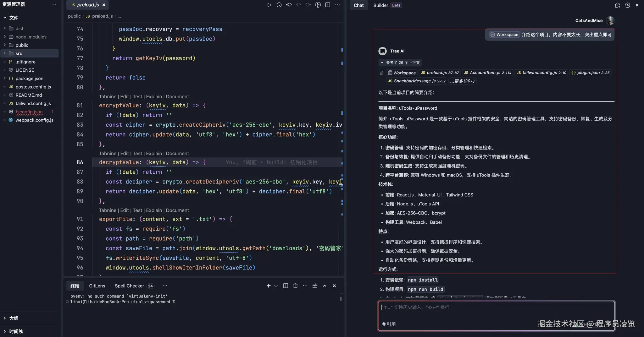Open the LICENSE file
Screen dimensions: 644x337
pyautogui.click(x=25, y=70)
